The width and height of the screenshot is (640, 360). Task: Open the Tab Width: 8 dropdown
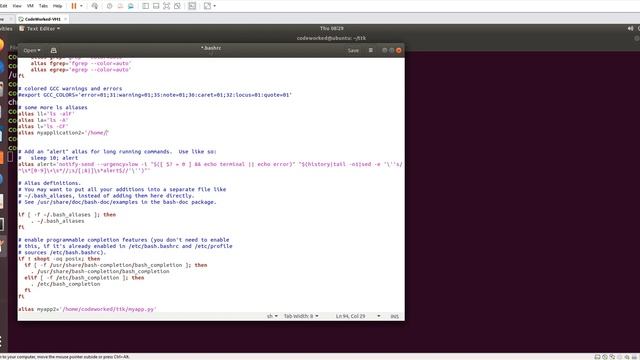301,316
